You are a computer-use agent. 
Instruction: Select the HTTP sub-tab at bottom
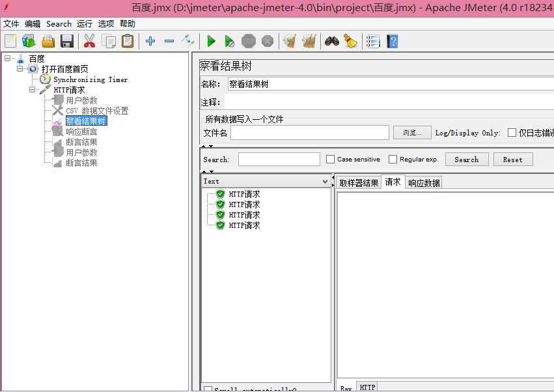[367, 387]
